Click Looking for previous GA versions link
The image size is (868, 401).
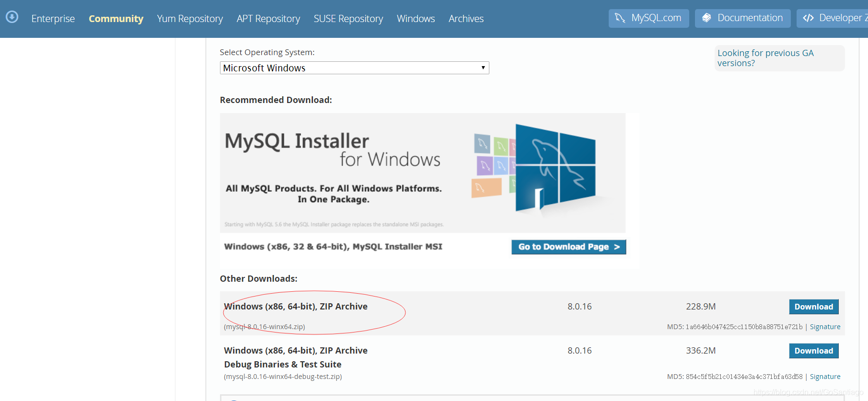(x=765, y=58)
